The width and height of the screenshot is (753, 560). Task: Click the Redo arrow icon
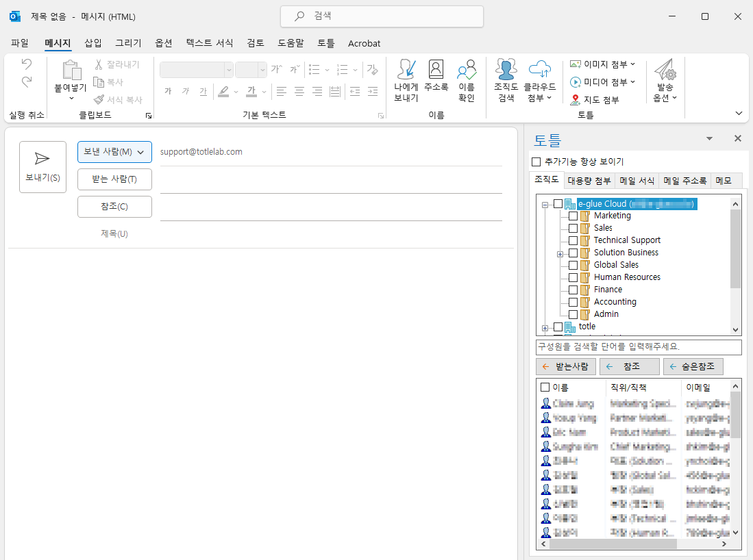point(27,82)
